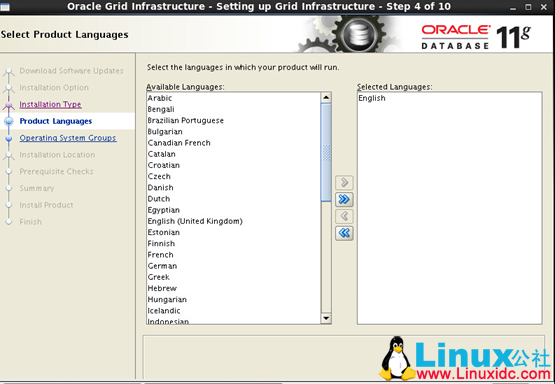Click the scroll down arrow of Available Languages

coord(326,319)
